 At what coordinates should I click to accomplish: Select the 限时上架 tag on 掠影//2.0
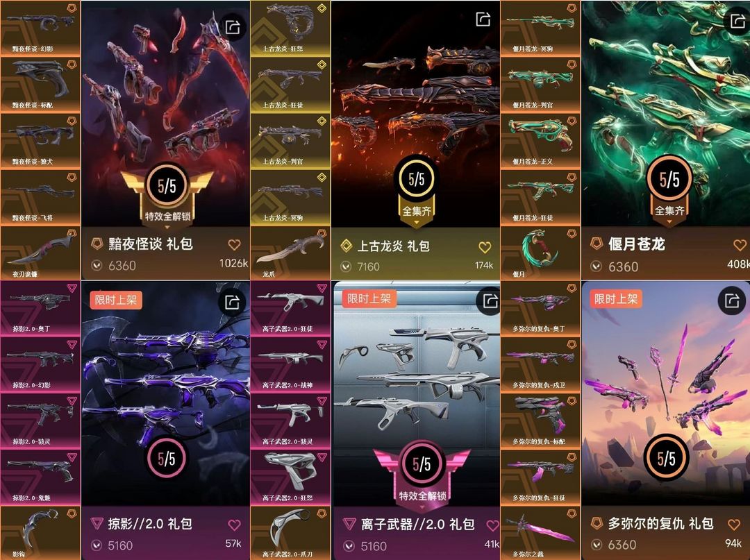tap(116, 300)
